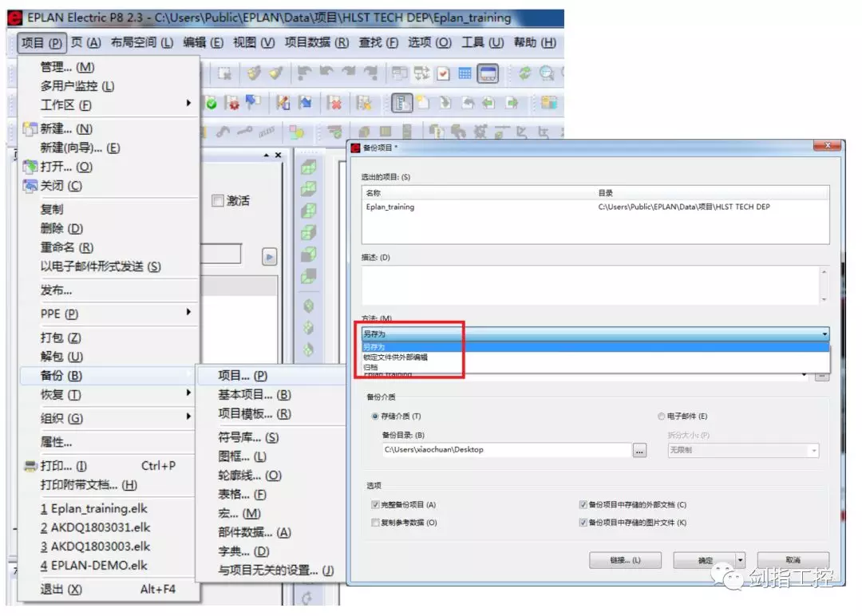Click the 备份目录 path input field
862x616 pixels.
pos(506,450)
